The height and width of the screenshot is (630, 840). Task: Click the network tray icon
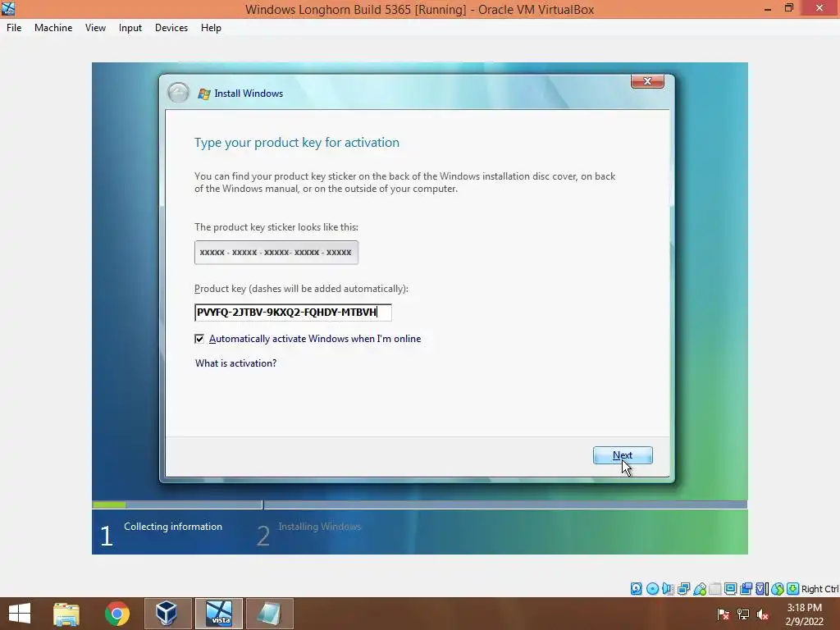pos(743,614)
